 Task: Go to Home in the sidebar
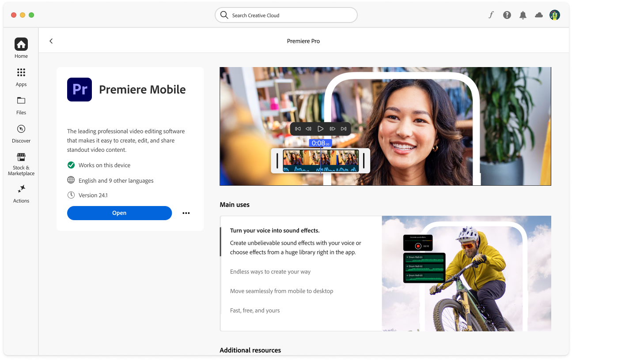(21, 48)
